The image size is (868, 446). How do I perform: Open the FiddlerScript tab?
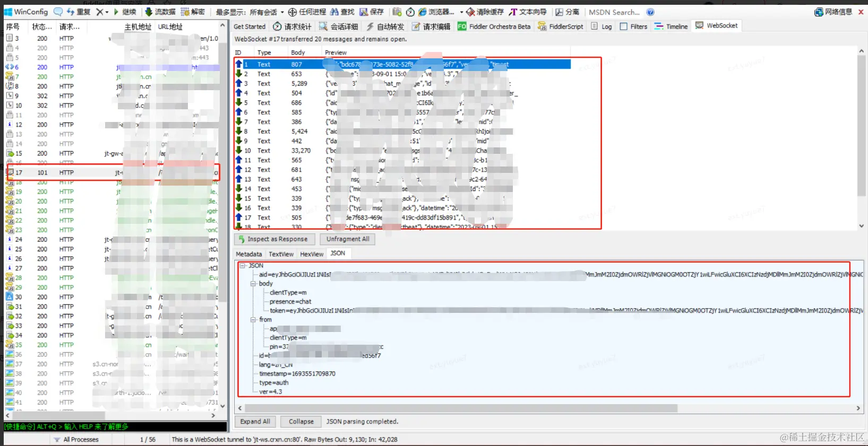(x=560, y=27)
